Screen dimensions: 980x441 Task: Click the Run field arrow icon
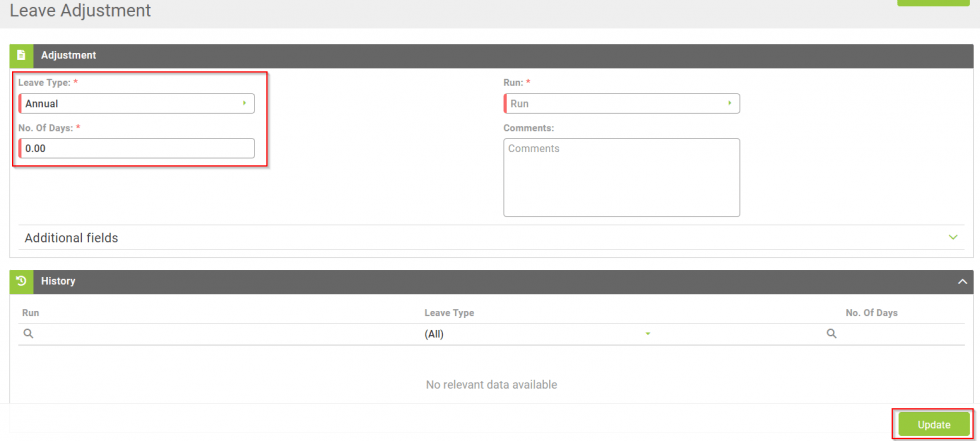730,103
